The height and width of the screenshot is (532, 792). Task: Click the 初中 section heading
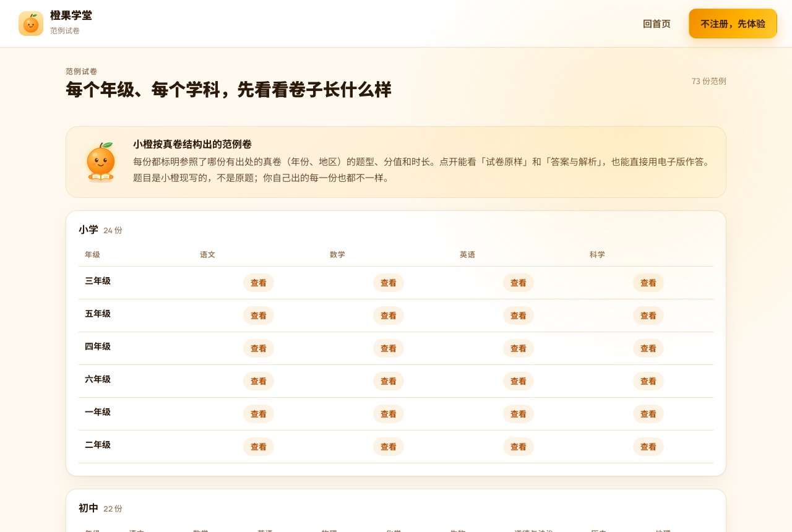88,508
